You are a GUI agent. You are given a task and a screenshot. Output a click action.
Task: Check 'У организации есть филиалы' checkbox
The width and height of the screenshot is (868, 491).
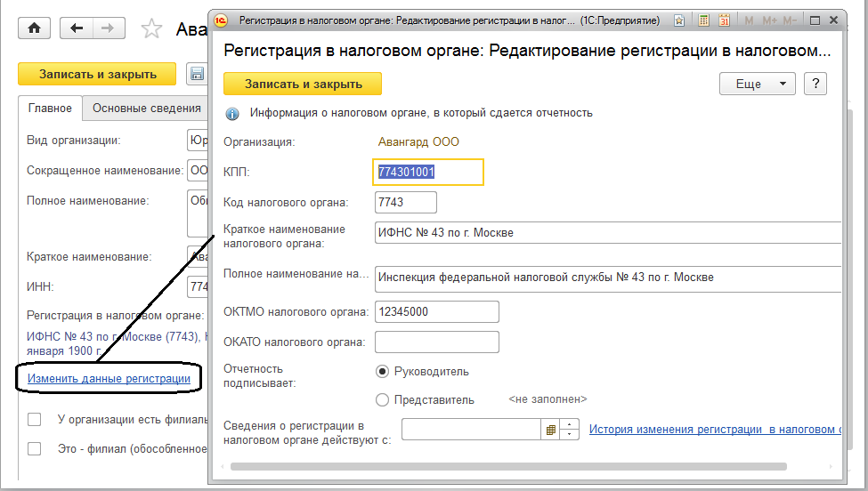[x=35, y=420]
